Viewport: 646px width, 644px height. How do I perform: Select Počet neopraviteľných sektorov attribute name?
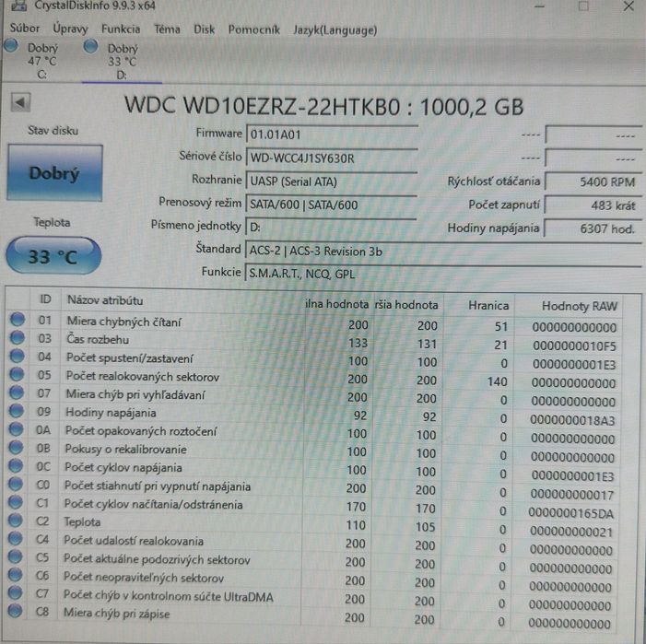coord(144,578)
